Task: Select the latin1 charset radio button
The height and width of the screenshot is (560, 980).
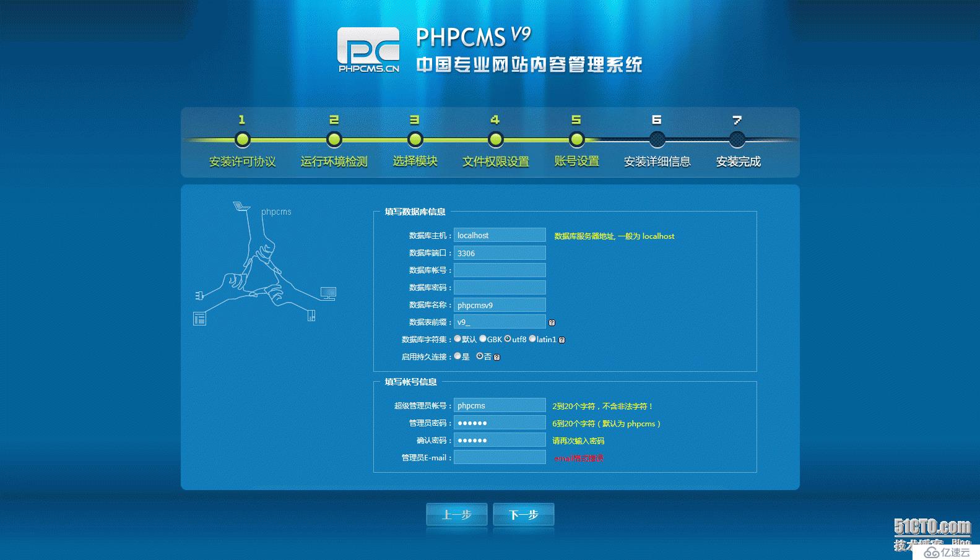Action: click(532, 338)
